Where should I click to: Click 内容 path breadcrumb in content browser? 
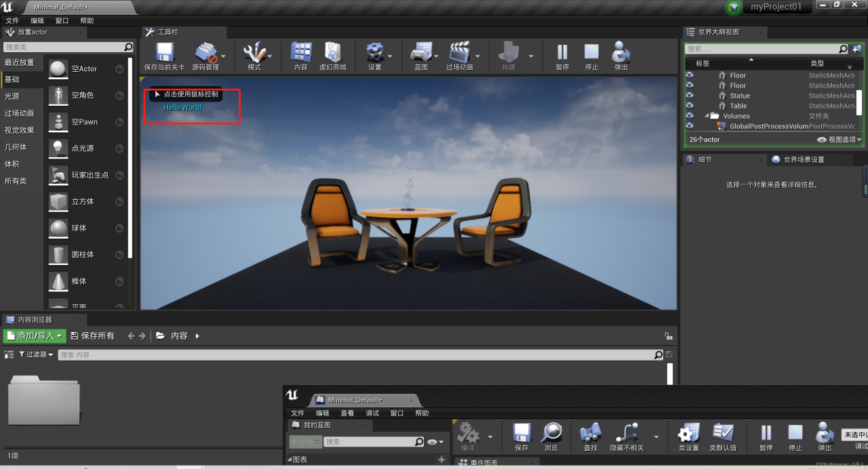point(179,336)
